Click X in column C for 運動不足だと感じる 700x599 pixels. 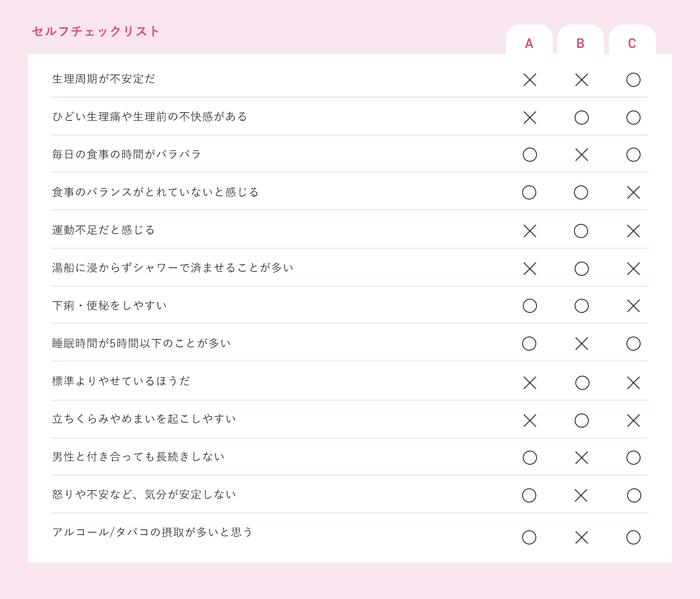[633, 231]
